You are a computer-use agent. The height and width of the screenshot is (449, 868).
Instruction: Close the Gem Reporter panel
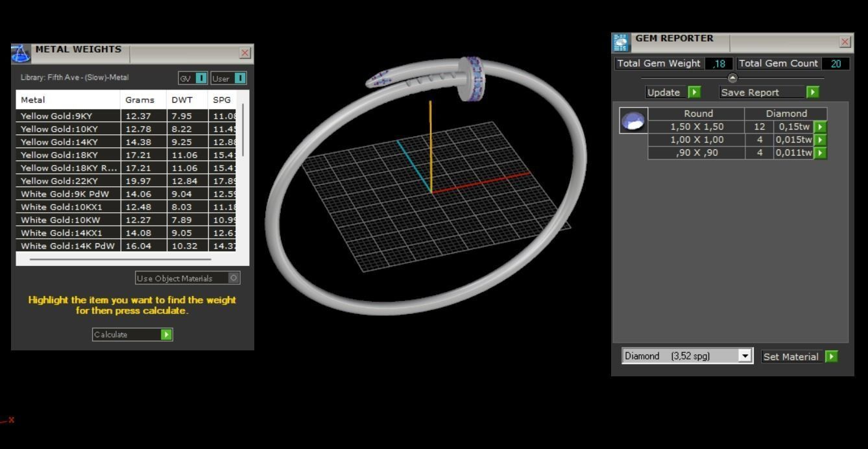(x=845, y=42)
